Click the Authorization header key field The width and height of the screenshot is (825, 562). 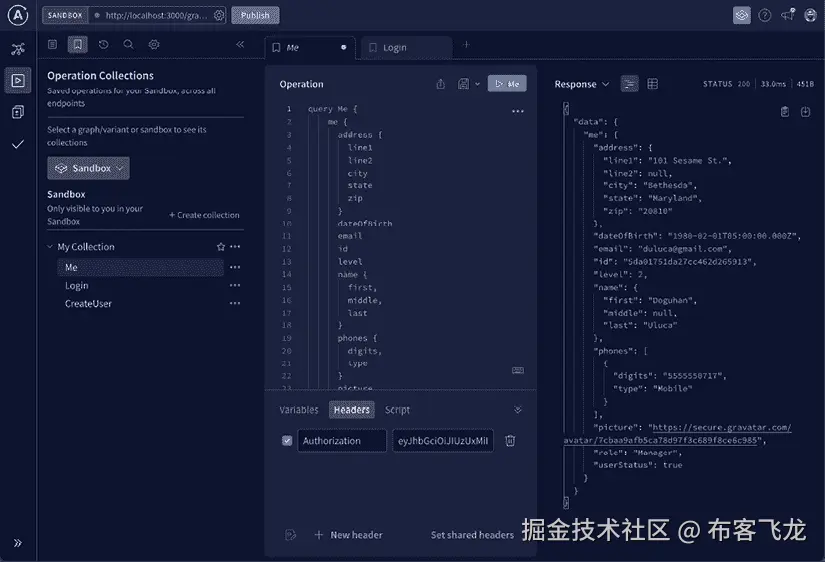(x=342, y=441)
